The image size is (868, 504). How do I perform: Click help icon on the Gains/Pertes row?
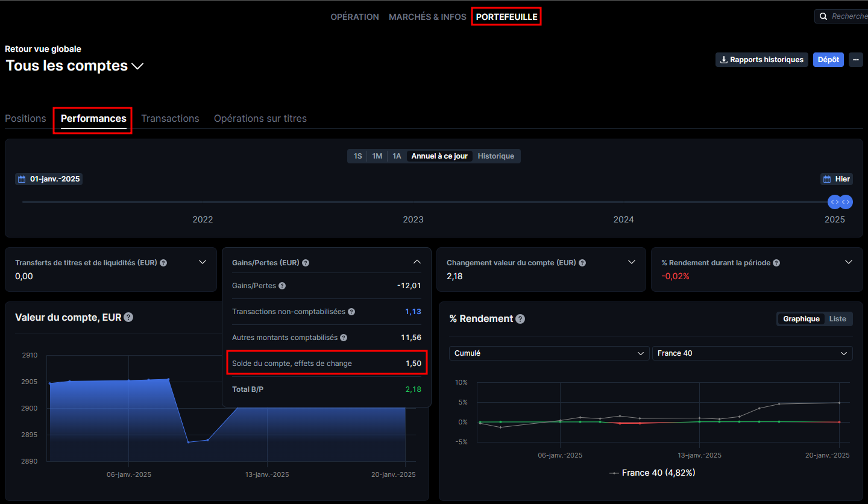[282, 286]
